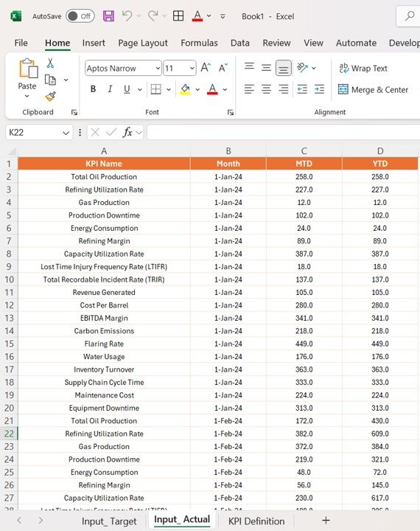Click the Copy icon

point(50,80)
